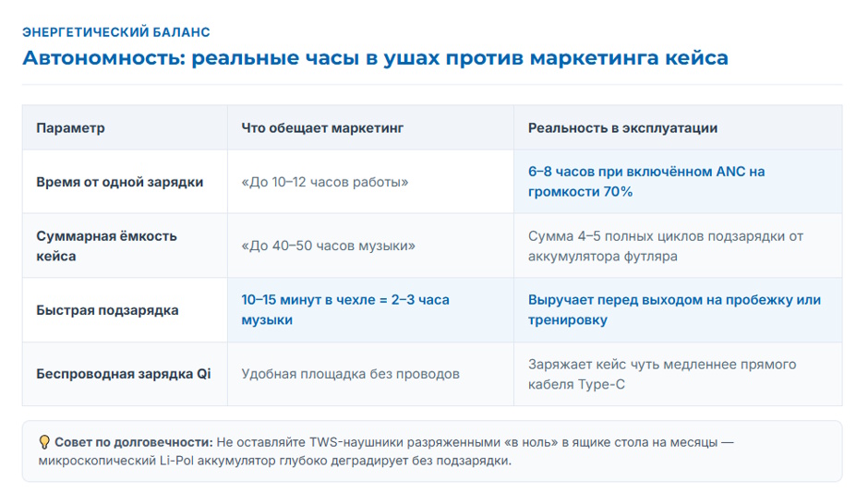Click the cell '6–8 часов при включённом ANC'
868x504 pixels.
678,182
